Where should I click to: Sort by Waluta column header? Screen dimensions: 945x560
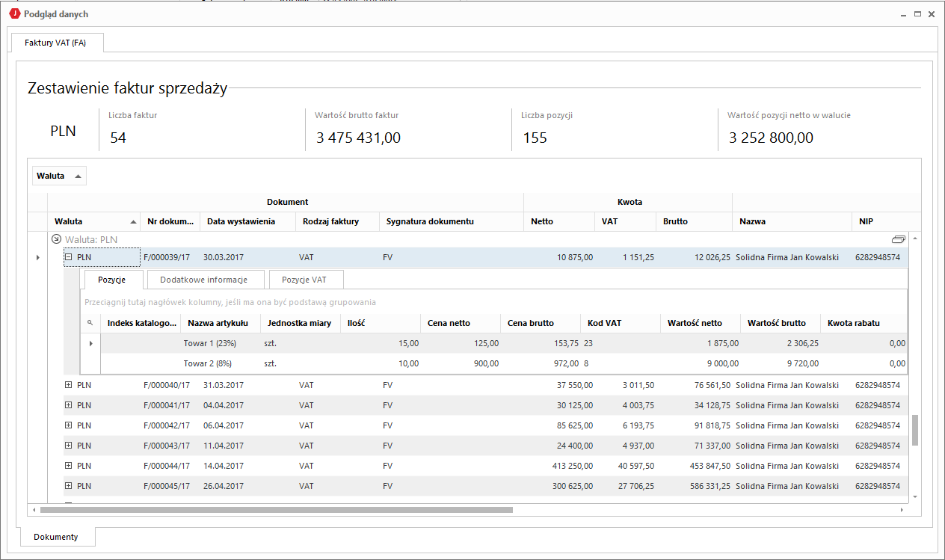point(94,221)
